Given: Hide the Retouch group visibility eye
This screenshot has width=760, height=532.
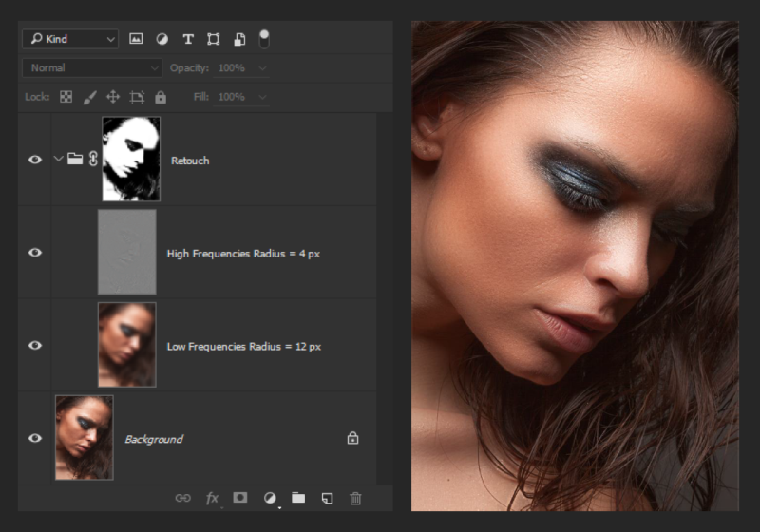Looking at the screenshot, I should click(x=35, y=160).
